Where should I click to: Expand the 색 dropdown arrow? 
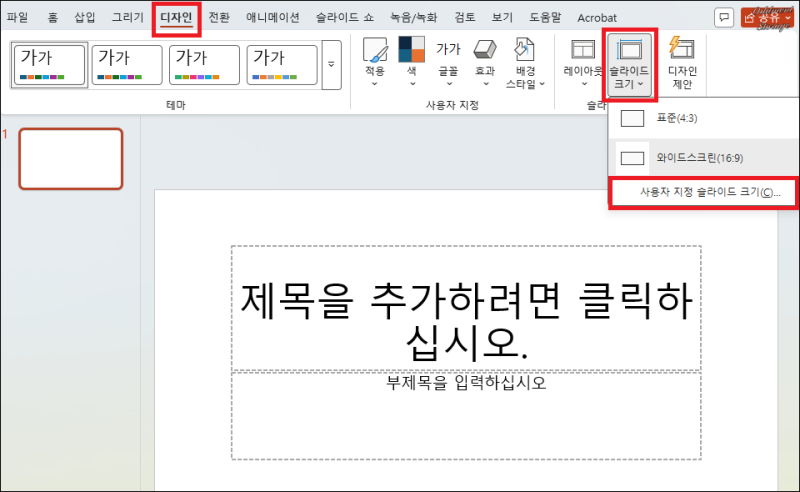[x=412, y=84]
